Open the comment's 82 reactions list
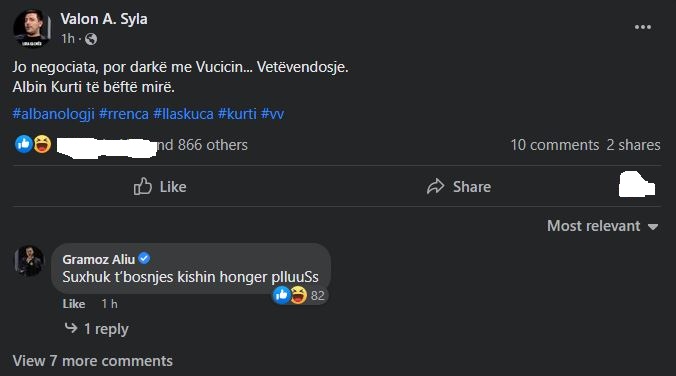Viewport: 676px width, 376px height. coord(299,295)
